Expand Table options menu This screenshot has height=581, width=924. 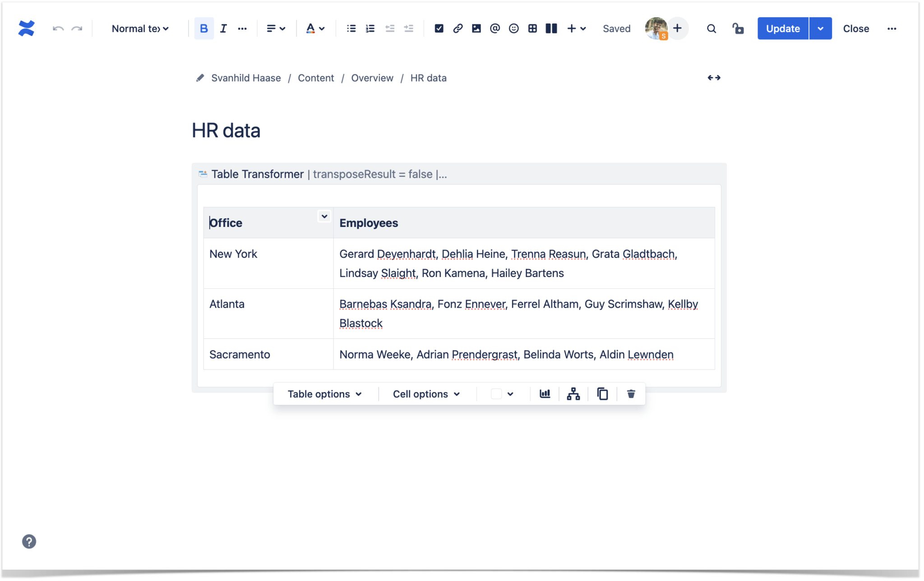325,394
